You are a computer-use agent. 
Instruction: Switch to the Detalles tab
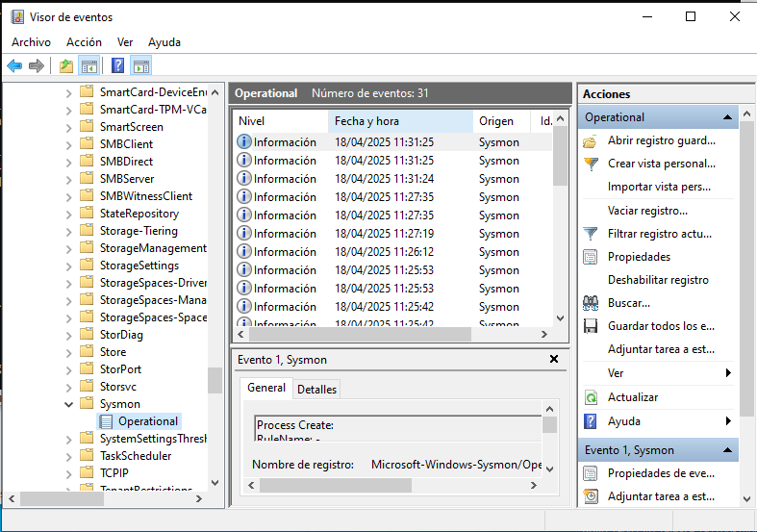click(x=316, y=389)
